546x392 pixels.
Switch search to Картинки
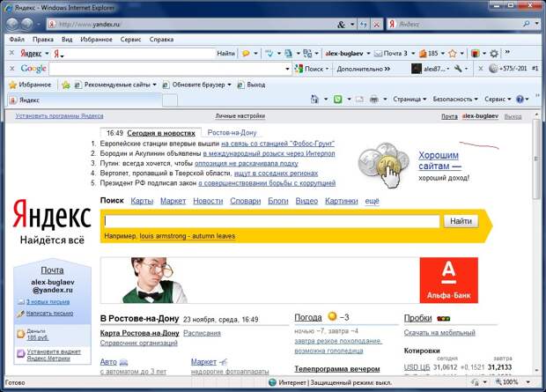pos(342,201)
